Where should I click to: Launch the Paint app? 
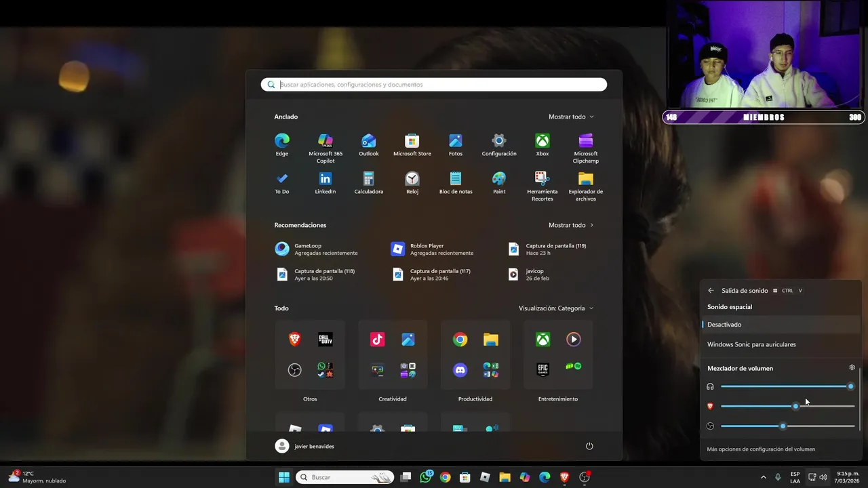[x=499, y=182]
